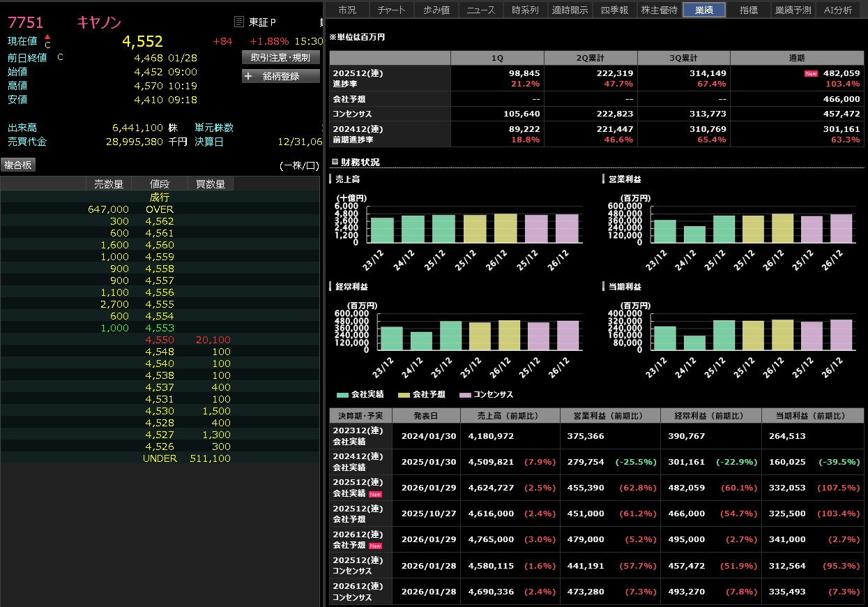The width and height of the screenshot is (868, 607).
Task: Click New badge on 202512 会社実績 row
Action: pos(374,494)
